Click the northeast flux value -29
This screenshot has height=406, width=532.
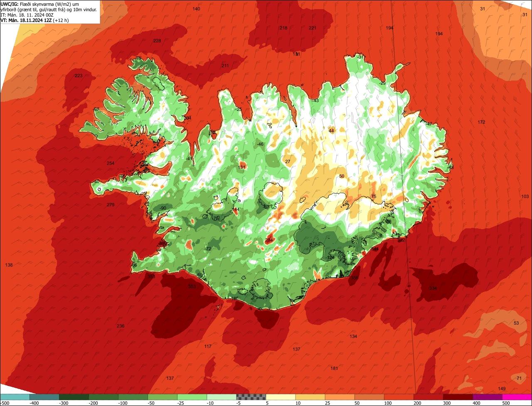coord(382,83)
